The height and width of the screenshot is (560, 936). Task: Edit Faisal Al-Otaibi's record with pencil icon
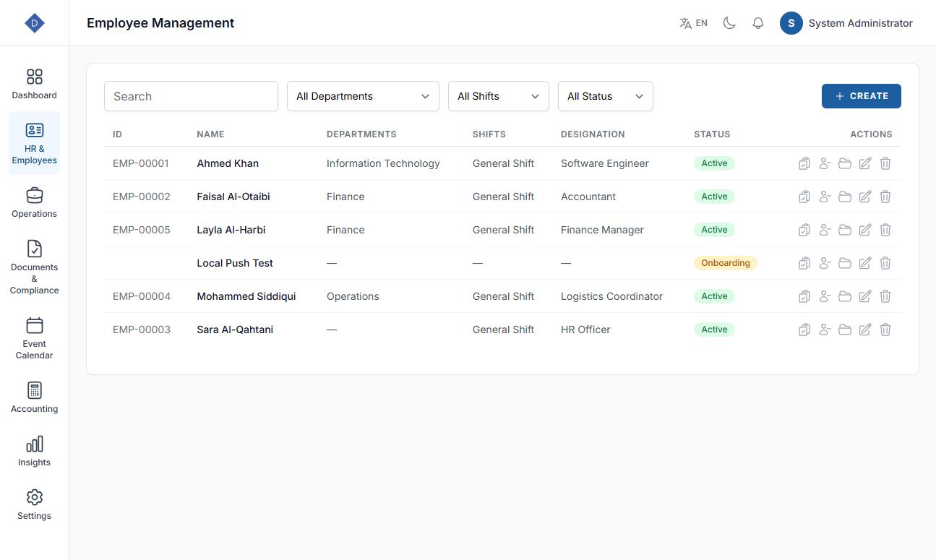(x=865, y=197)
